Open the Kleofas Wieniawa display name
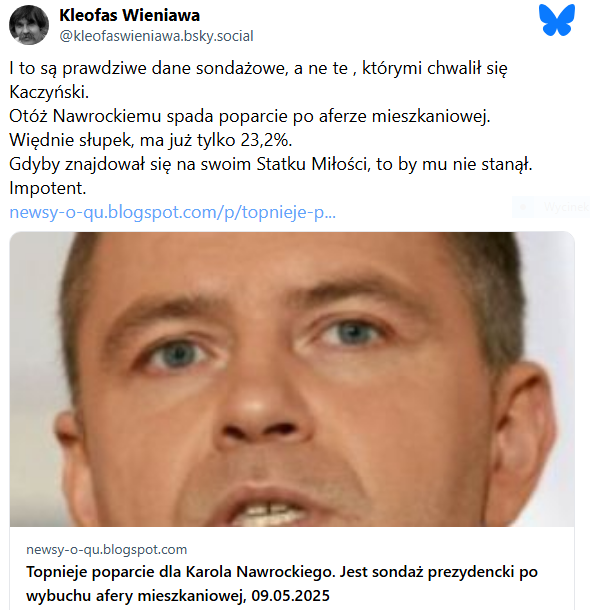This screenshot has height=610, width=590. click(130, 16)
